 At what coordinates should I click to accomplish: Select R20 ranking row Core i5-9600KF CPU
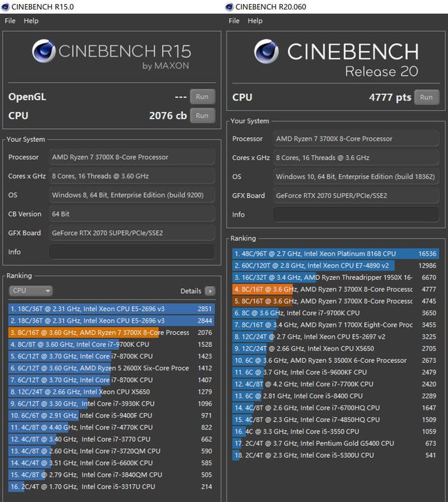point(336,372)
